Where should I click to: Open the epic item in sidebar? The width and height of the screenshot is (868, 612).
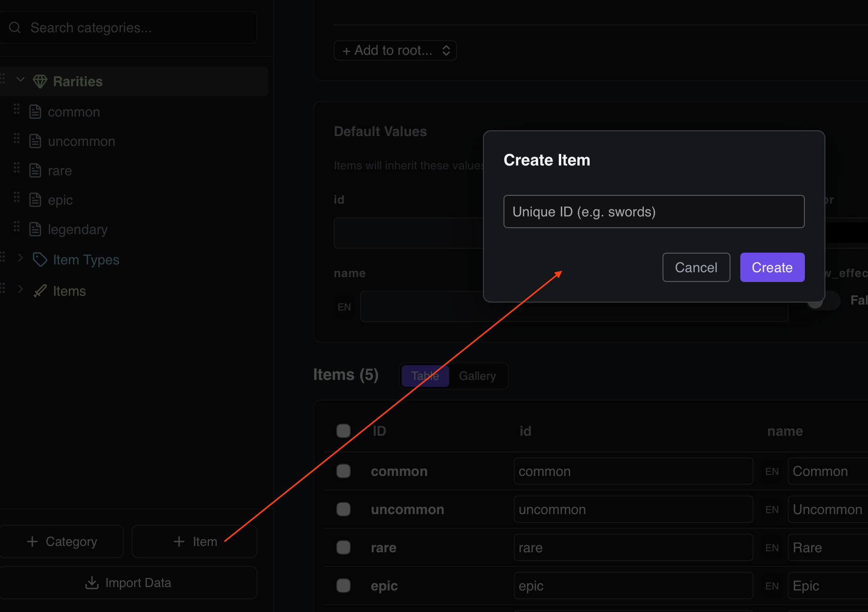tap(60, 200)
